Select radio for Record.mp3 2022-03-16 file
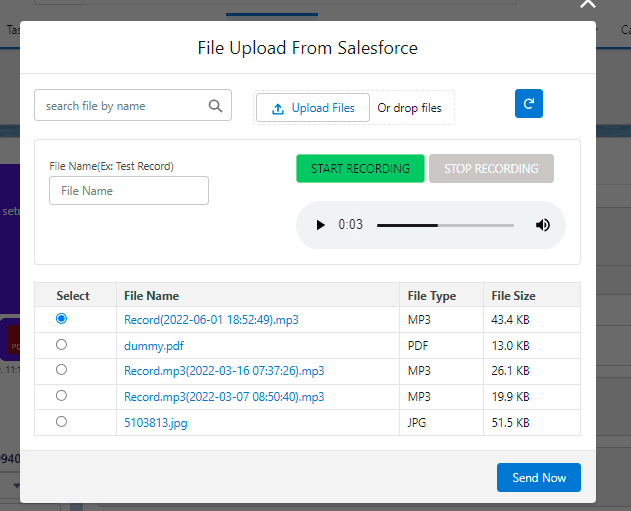This screenshot has width=631, height=511. [62, 370]
